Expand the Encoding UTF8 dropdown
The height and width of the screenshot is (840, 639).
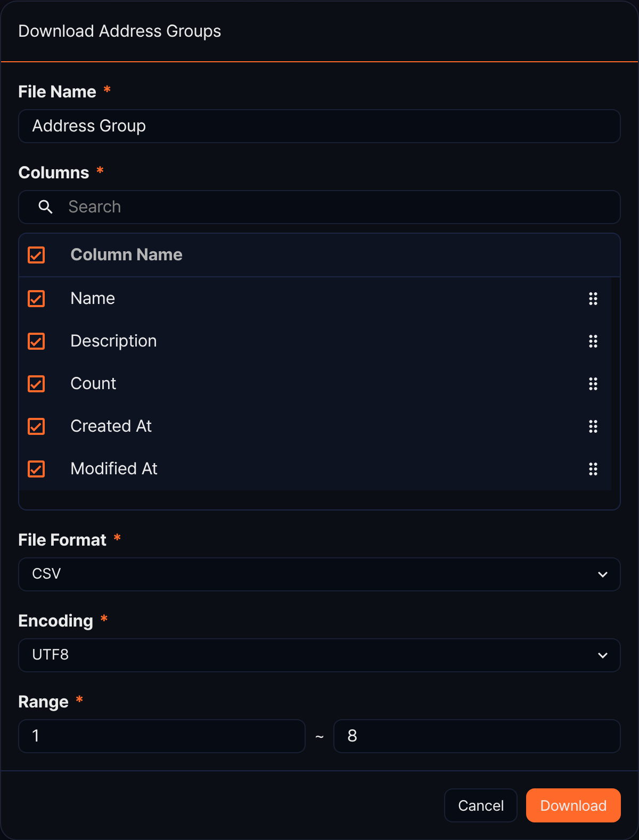(319, 655)
